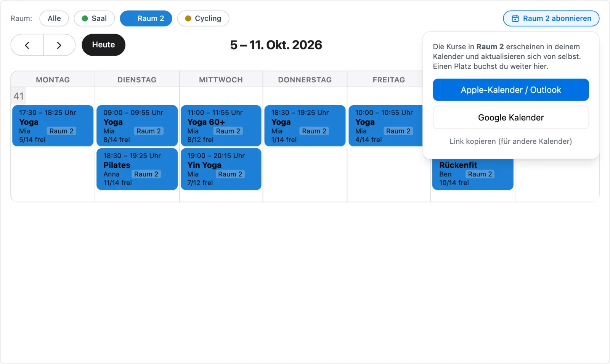Filter by the Cycling room
Viewport: 610px width, 364px height.
pos(203,18)
